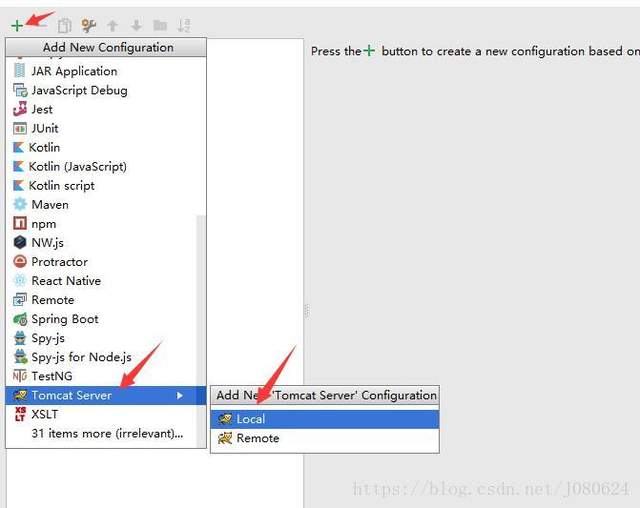The height and width of the screenshot is (508, 640).
Task: Click the Sort configurations icon
Action: pyautogui.click(x=184, y=26)
